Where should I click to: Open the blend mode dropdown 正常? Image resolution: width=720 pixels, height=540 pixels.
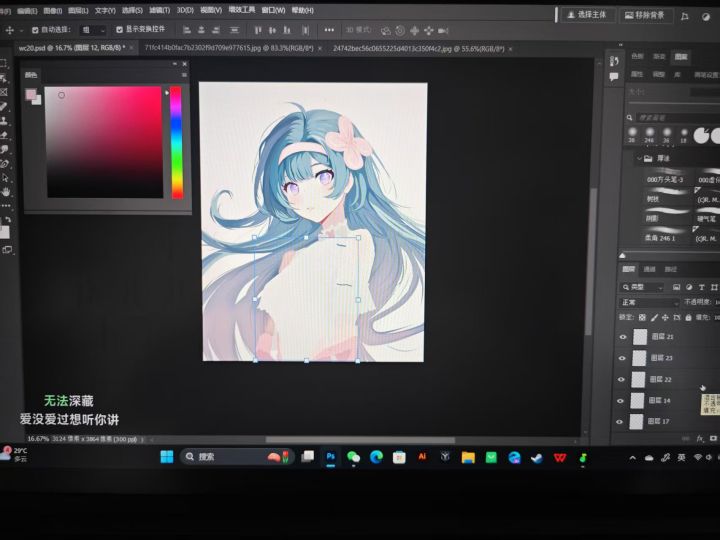[648, 302]
